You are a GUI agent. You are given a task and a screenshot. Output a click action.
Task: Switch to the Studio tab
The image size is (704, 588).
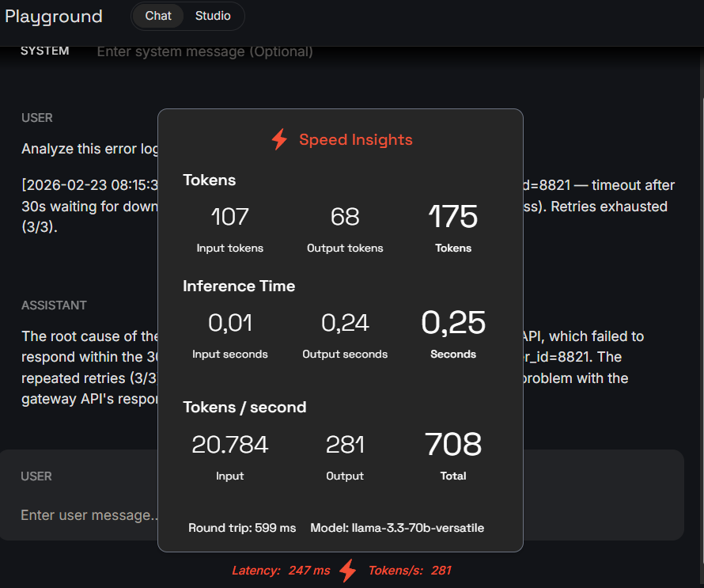click(x=213, y=16)
